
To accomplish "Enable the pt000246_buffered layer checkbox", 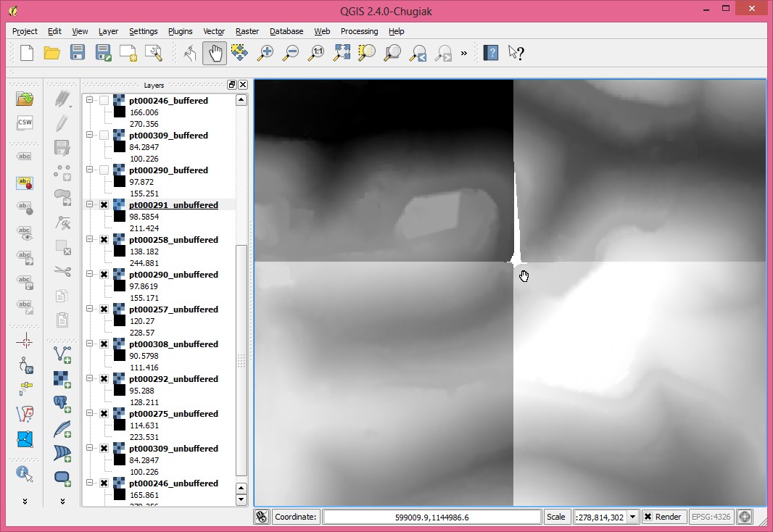I will (x=104, y=101).
